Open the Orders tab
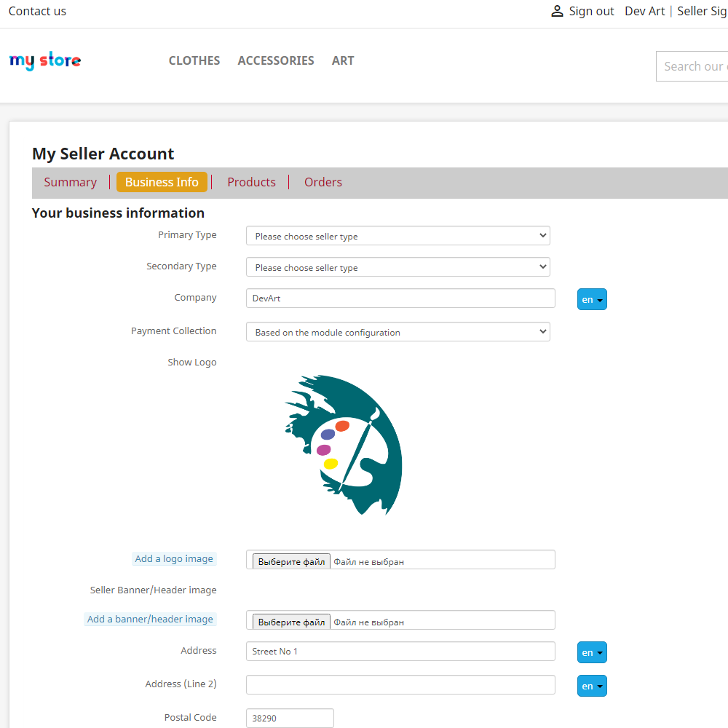728x728 pixels. (x=323, y=182)
